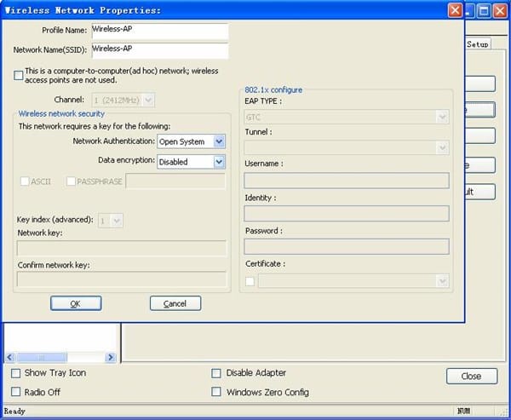Click the Cancel button
511x420 pixels.
(175, 303)
